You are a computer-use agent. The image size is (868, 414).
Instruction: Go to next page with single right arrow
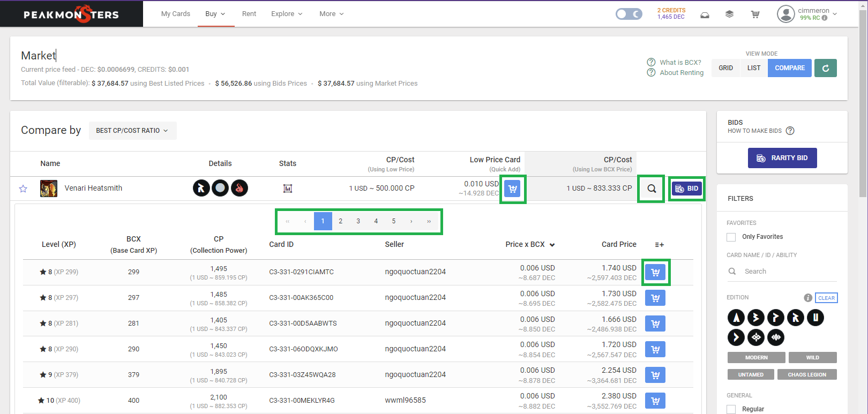411,221
